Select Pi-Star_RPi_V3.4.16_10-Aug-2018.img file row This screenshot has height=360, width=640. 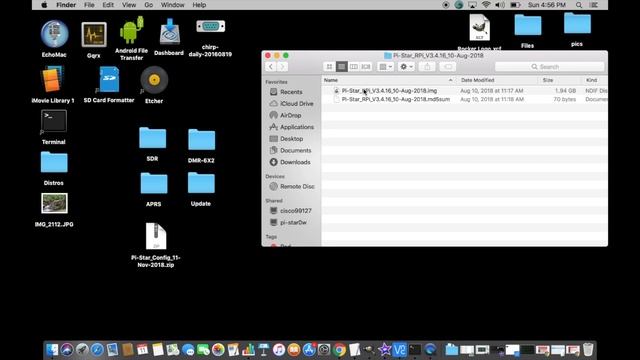click(464, 91)
